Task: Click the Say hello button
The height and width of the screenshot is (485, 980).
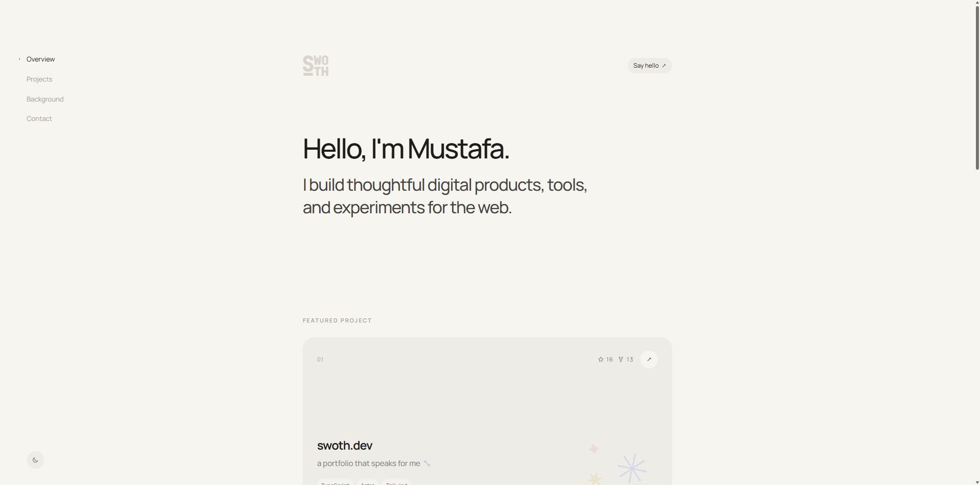Action: pyautogui.click(x=650, y=66)
